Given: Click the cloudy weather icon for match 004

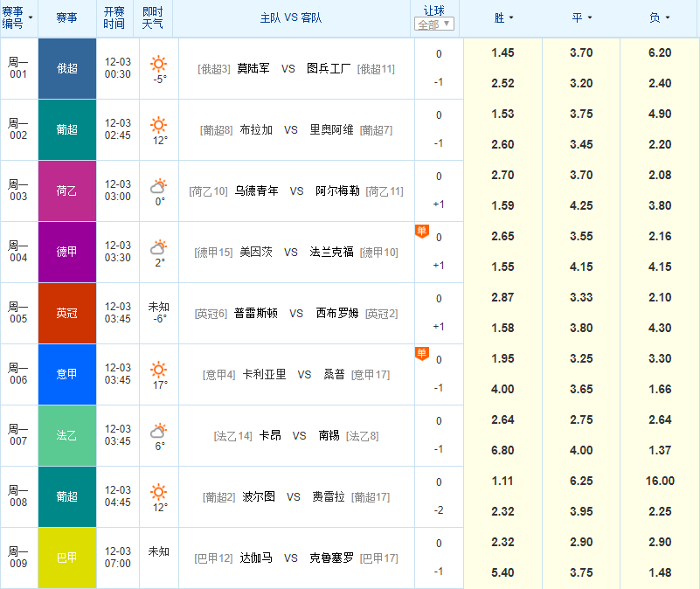Looking at the screenshot, I should (x=158, y=247).
